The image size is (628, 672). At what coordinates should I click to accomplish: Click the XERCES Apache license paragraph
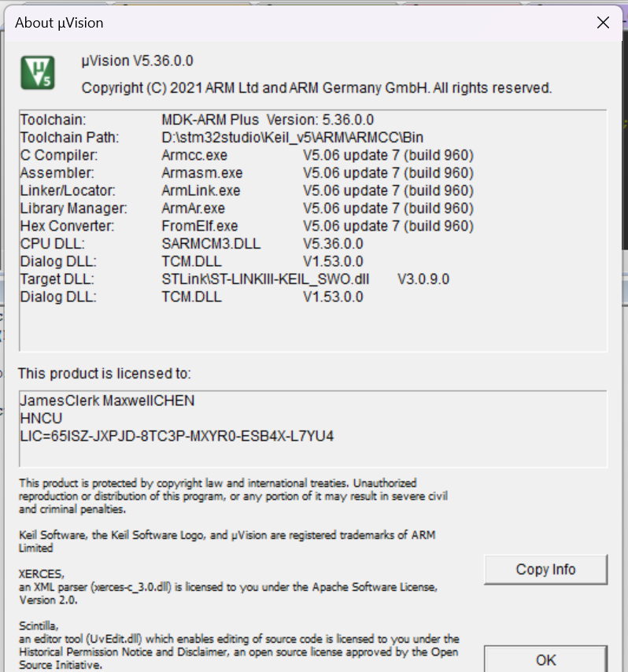click(x=228, y=587)
